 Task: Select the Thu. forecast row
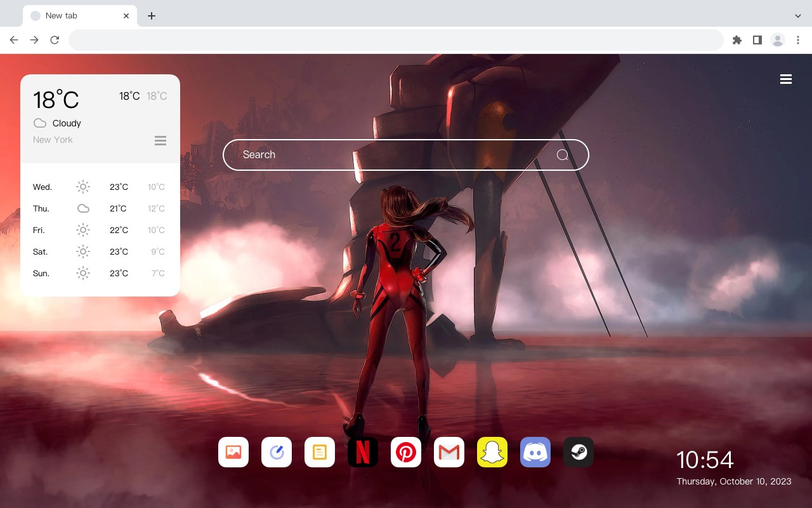point(100,208)
